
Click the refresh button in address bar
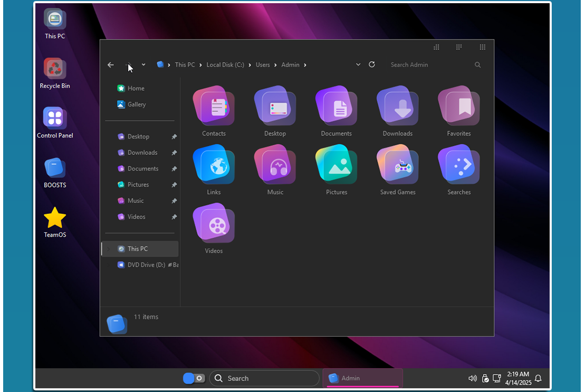(x=372, y=64)
